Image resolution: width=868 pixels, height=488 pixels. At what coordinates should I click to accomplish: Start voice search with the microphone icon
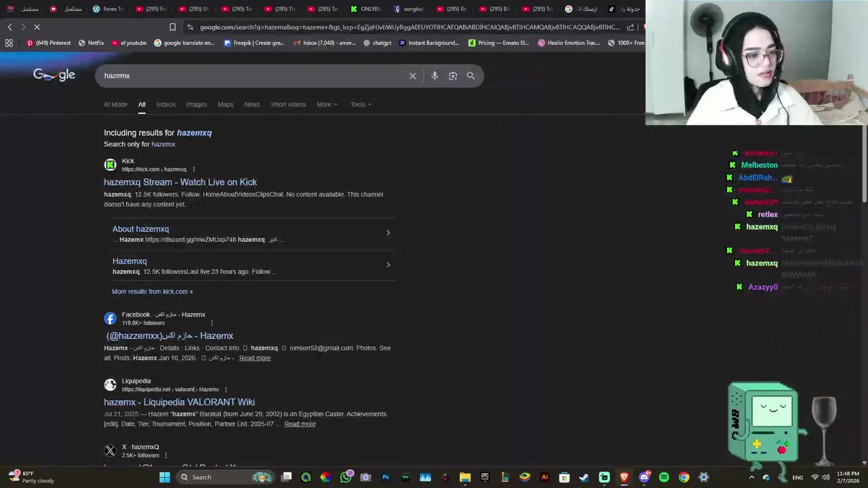[x=435, y=76]
